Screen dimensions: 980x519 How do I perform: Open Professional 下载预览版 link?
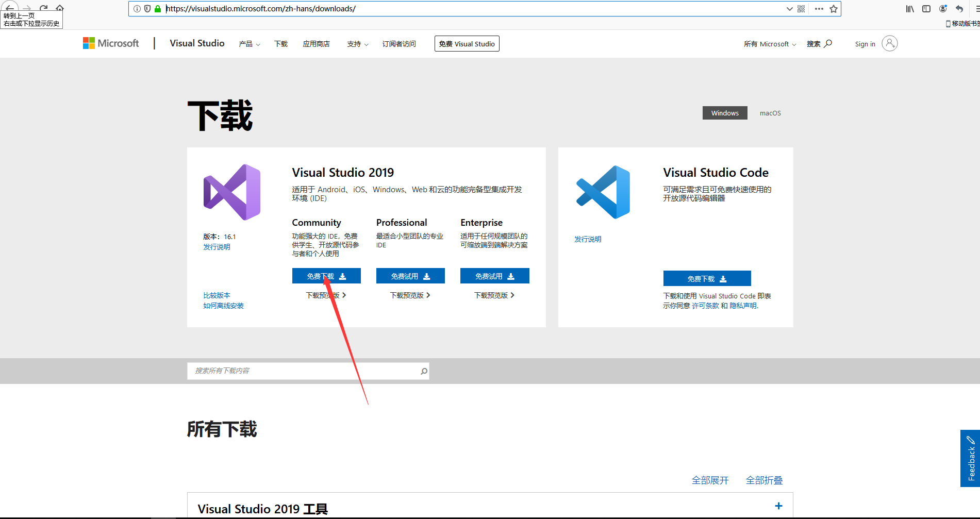pyautogui.click(x=410, y=295)
